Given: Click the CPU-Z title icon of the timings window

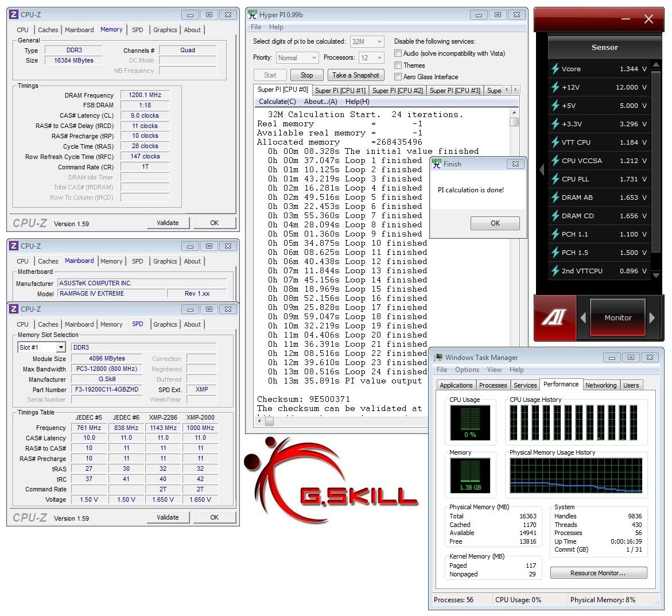Looking at the screenshot, I should (x=14, y=14).
